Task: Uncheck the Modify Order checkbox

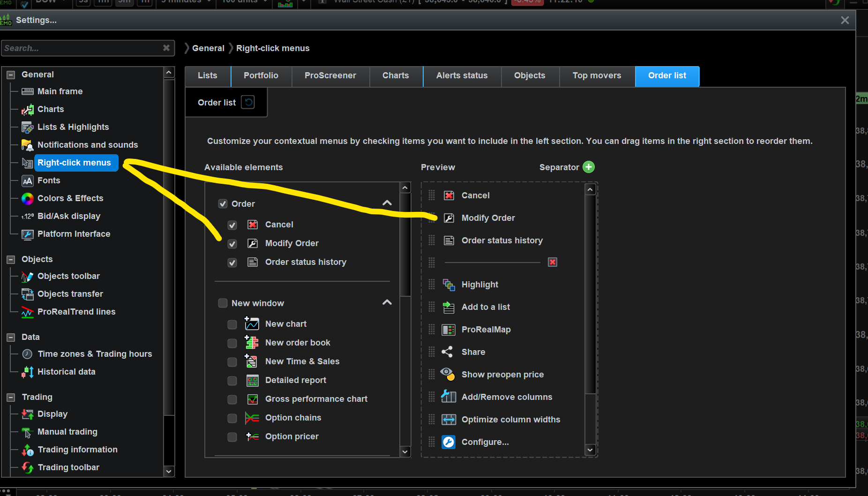Action: 232,244
